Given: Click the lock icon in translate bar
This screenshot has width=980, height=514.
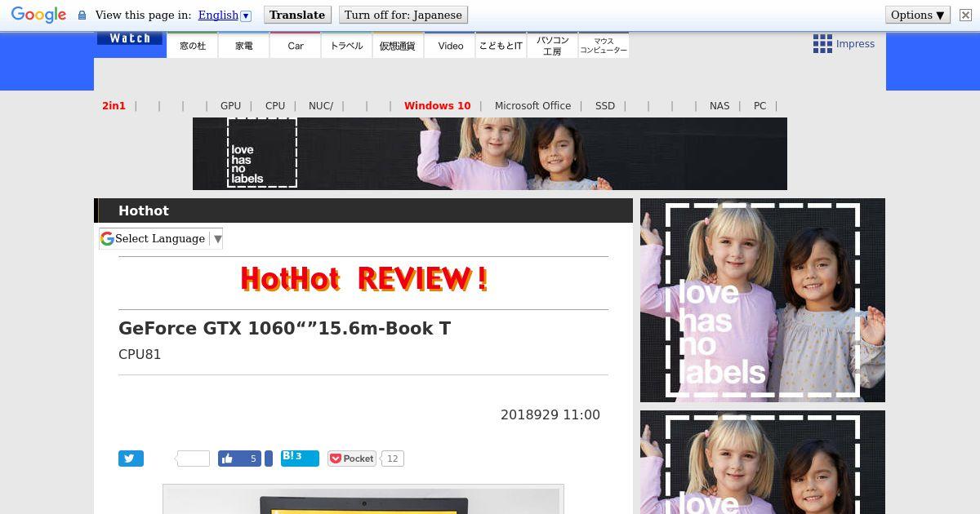Looking at the screenshot, I should (x=82, y=15).
